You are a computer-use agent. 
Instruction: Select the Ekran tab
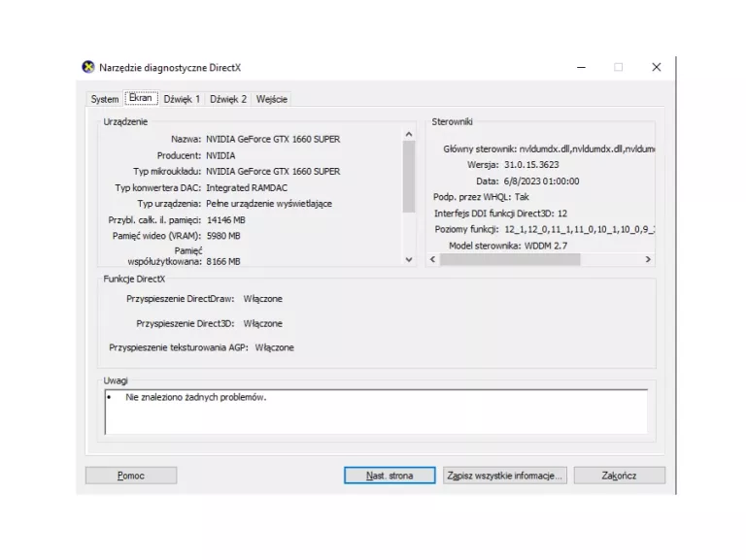(141, 98)
